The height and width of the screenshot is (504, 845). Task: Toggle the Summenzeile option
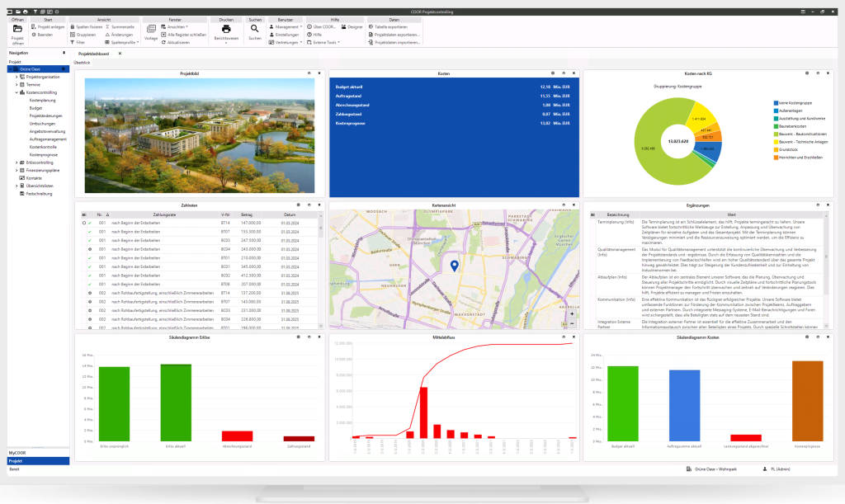[120, 27]
